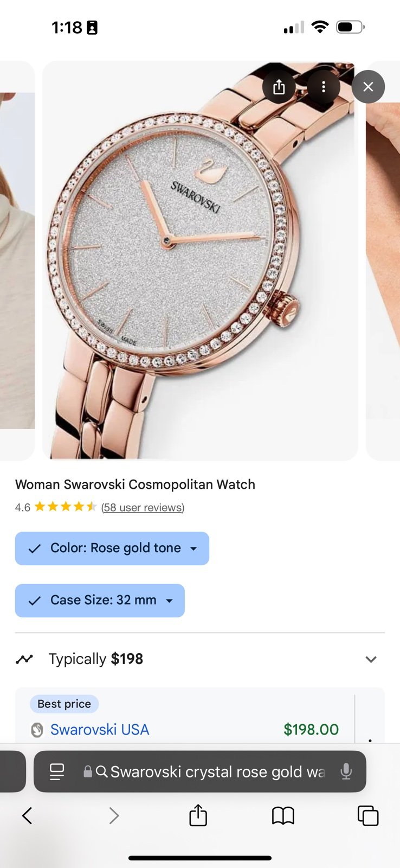This screenshot has height=868, width=400.
Task: Tap the share icon over product image
Action: (279, 87)
